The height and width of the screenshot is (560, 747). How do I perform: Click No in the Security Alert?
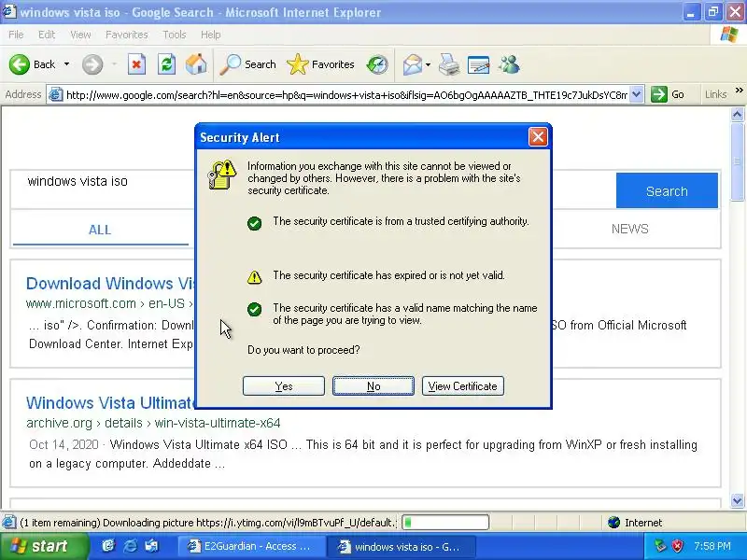pyautogui.click(x=373, y=386)
